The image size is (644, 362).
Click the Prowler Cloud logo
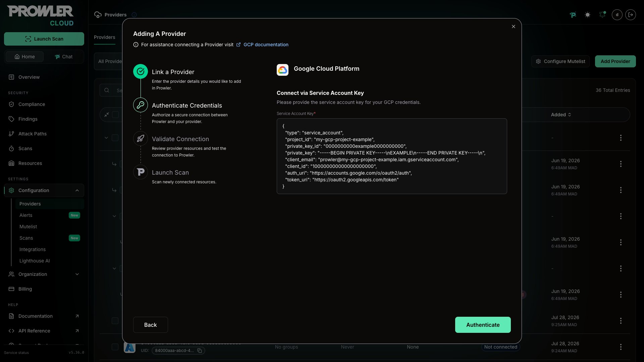(x=40, y=16)
